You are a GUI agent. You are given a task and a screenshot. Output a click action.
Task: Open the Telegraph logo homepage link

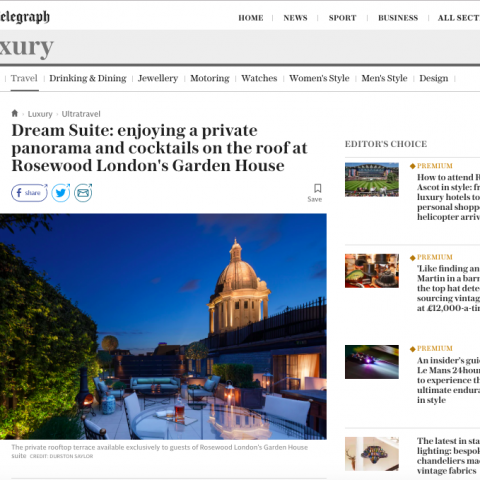[x=25, y=17]
